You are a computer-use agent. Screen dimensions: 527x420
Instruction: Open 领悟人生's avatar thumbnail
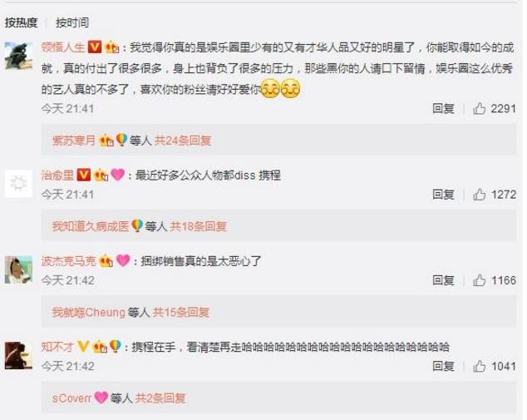click(18, 56)
